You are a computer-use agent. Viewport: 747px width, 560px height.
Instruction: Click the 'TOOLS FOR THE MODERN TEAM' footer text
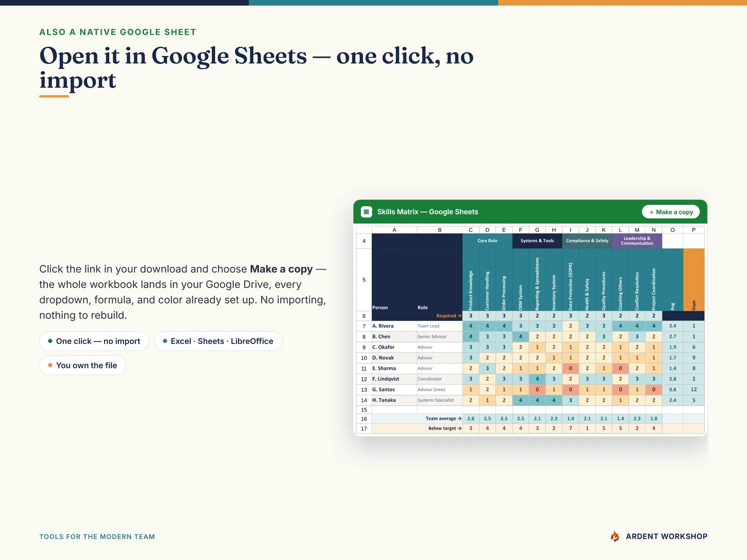[97, 537]
